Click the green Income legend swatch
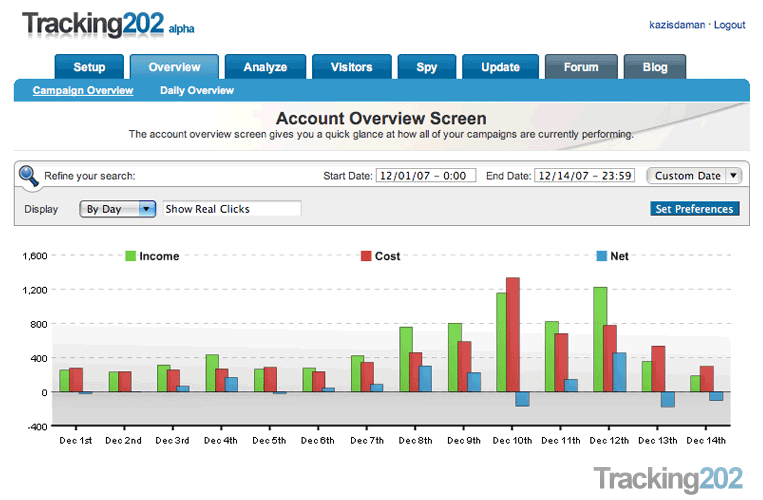The image size is (763, 500). [x=130, y=256]
